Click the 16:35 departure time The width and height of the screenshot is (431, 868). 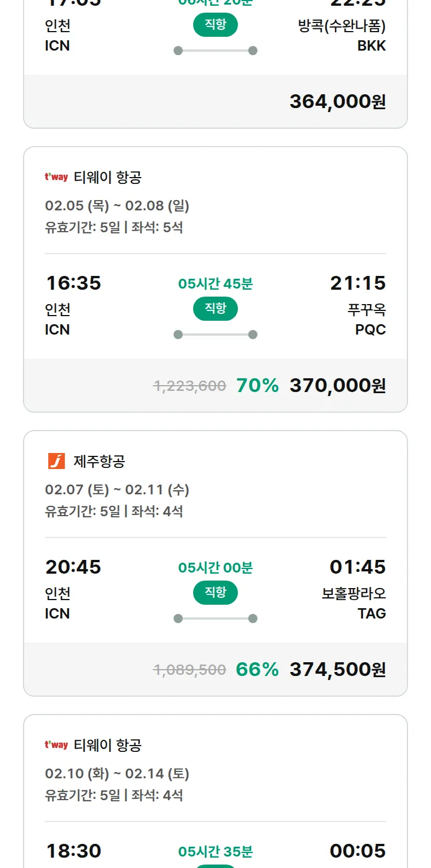click(x=73, y=283)
